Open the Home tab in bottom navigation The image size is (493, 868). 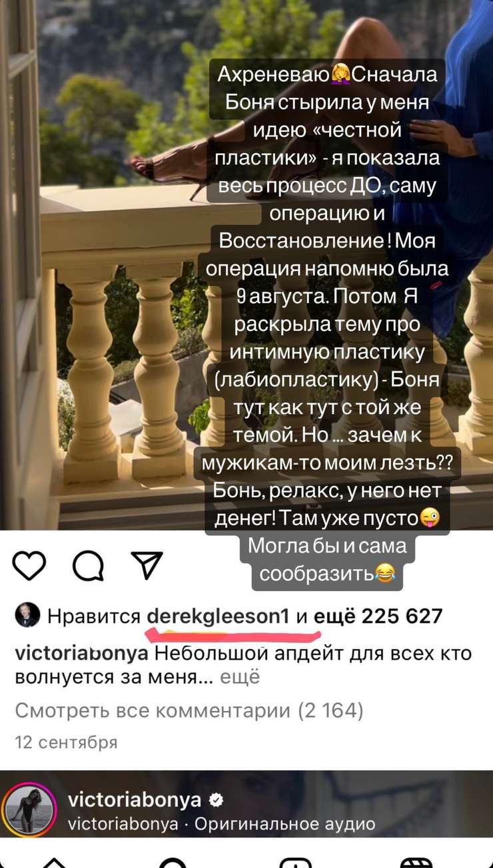click(56, 863)
